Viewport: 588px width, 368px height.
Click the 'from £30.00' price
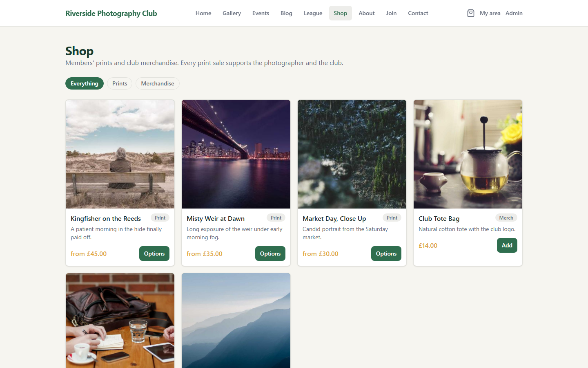[x=321, y=254]
